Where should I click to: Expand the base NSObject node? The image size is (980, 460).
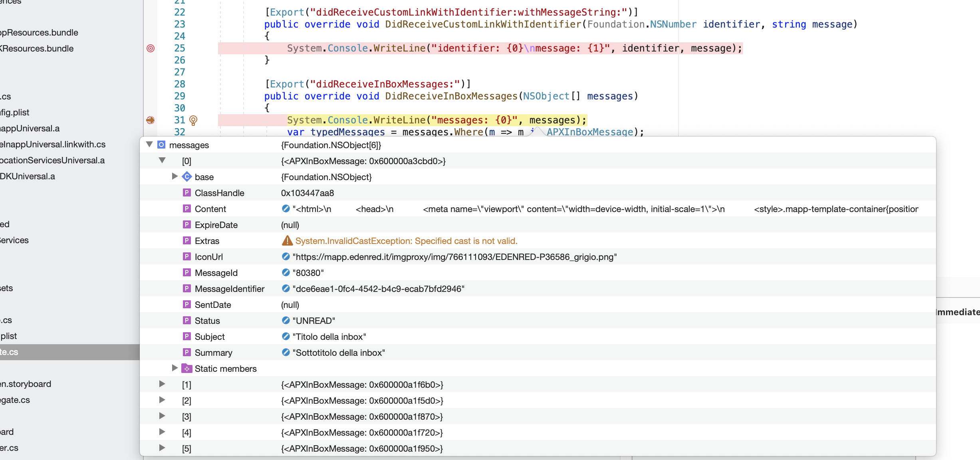pyautogui.click(x=175, y=176)
